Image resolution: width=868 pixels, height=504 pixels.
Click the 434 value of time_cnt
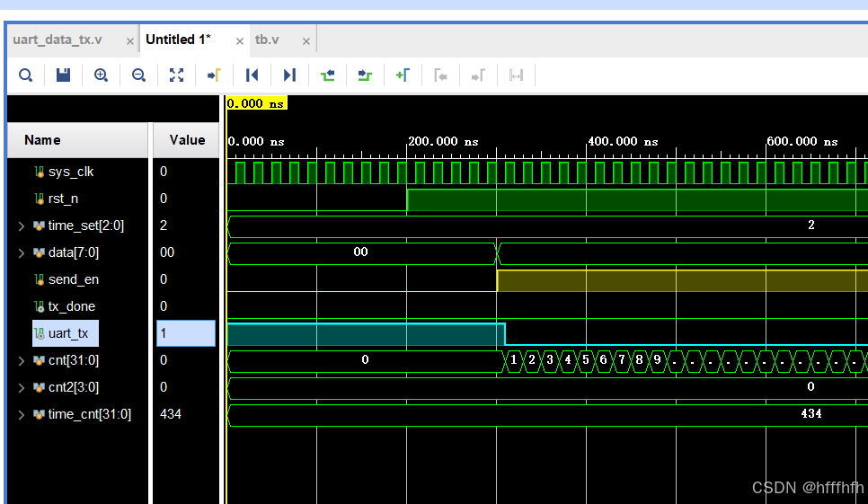pyautogui.click(x=171, y=414)
